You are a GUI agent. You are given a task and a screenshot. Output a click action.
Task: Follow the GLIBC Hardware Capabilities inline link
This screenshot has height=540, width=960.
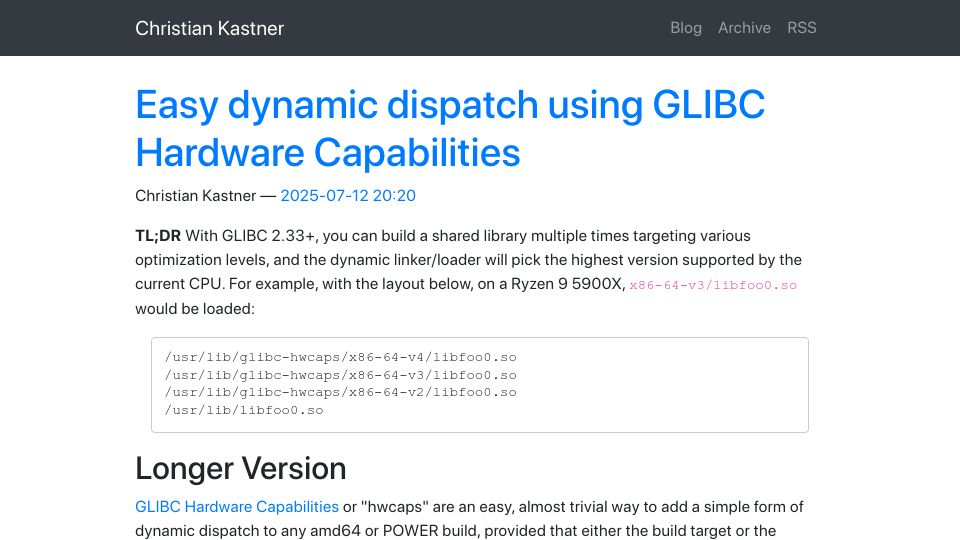pos(237,507)
